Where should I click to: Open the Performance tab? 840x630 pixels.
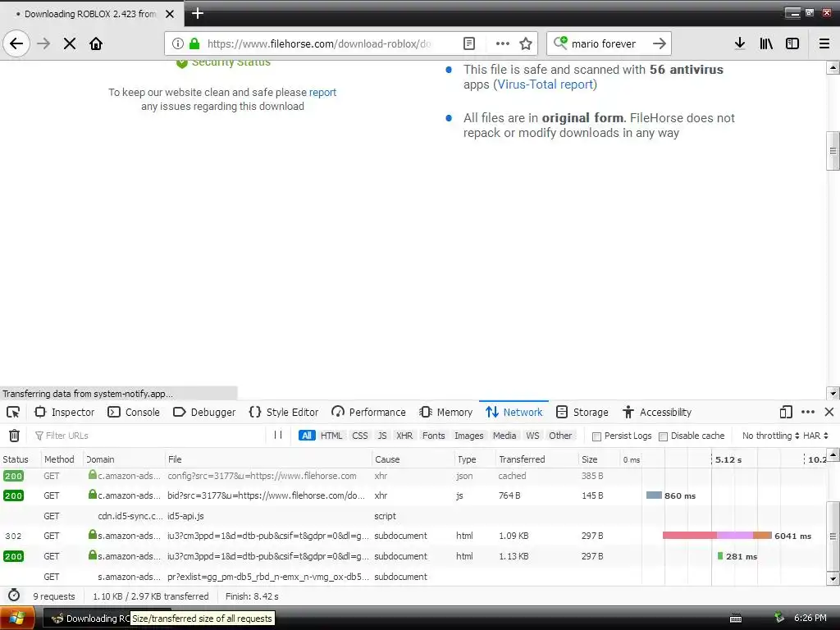point(368,412)
